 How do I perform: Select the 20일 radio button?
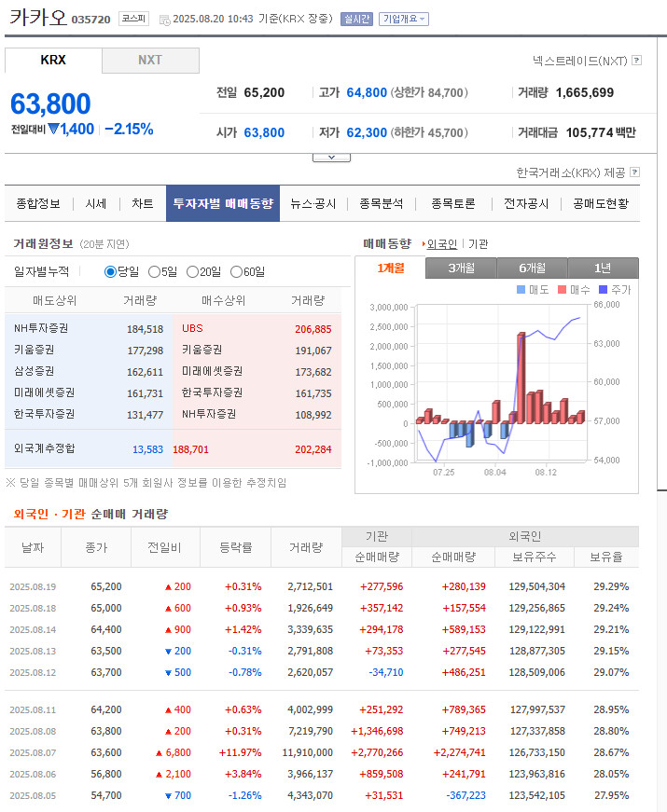(192, 272)
